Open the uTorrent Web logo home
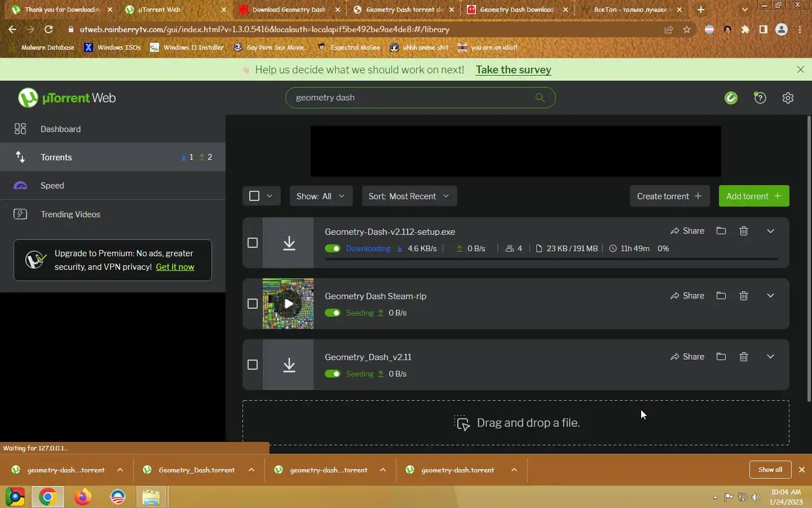Screen dimensions: 812x508 click(67, 98)
